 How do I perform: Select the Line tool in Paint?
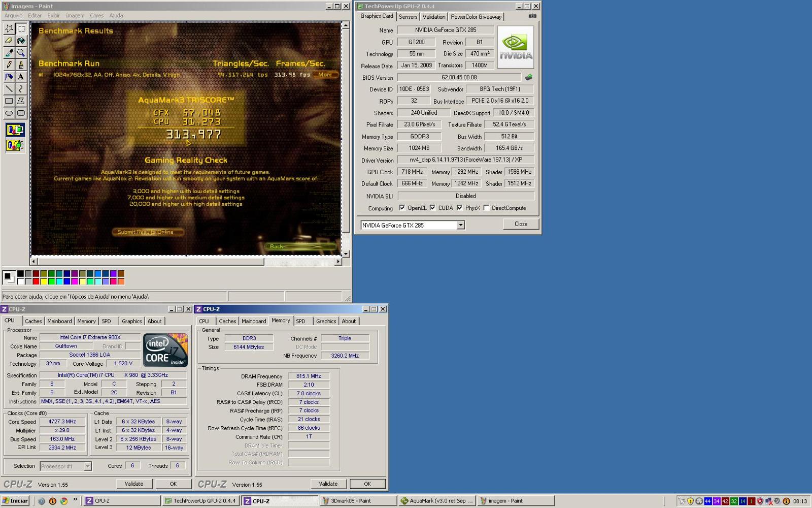[x=9, y=89]
